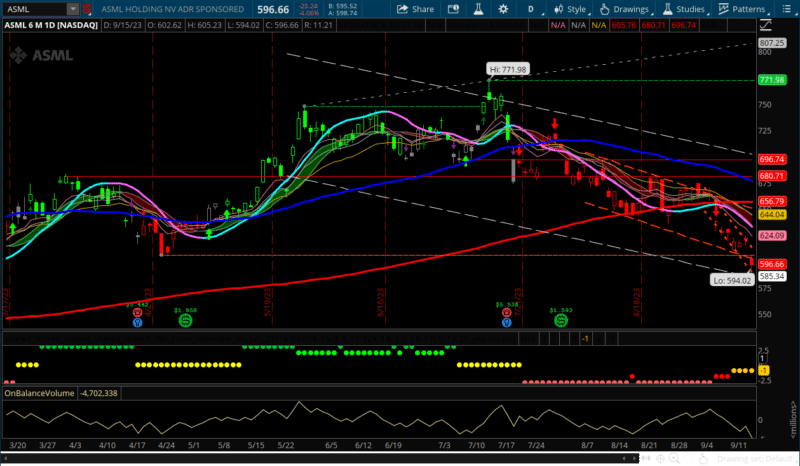
Task: Open the symbol history dropdown arrow
Action: click(x=73, y=9)
